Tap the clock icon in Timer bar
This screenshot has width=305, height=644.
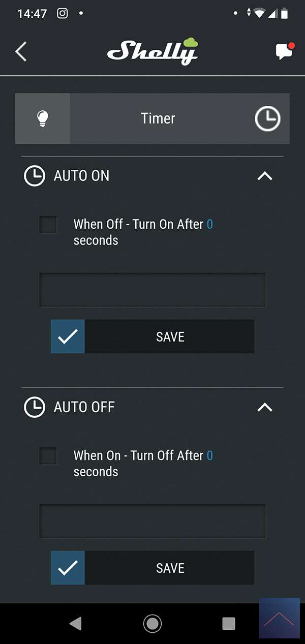click(267, 118)
